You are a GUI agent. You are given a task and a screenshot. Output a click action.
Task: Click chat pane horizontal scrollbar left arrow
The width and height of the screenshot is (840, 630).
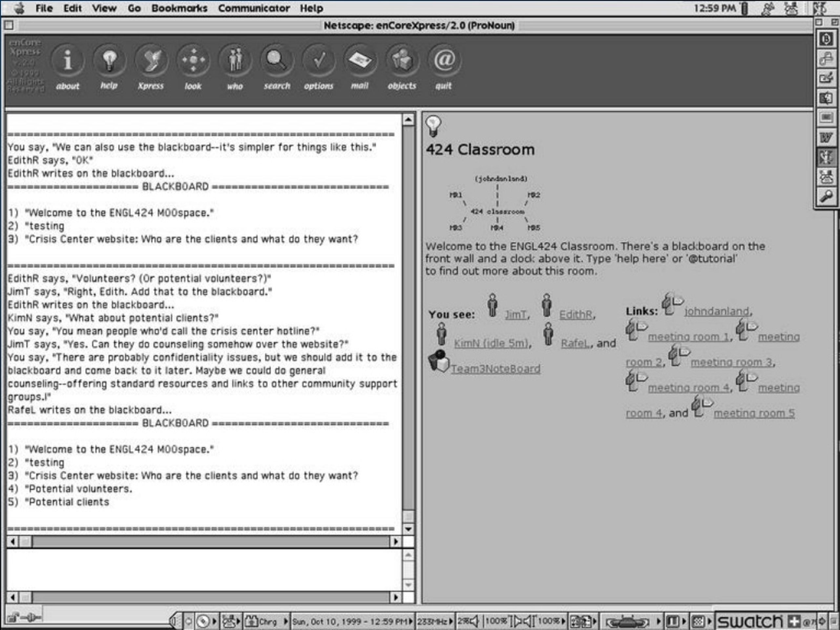[x=12, y=541]
